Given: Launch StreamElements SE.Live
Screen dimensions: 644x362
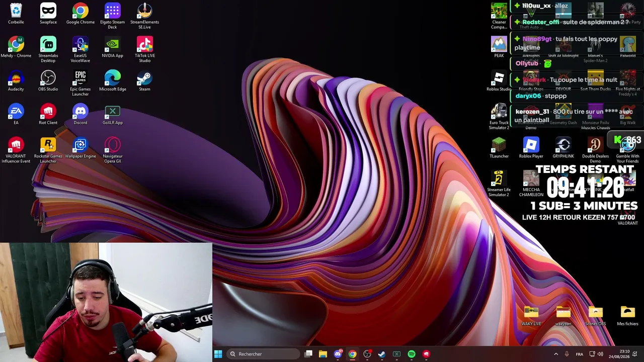Looking at the screenshot, I should click(x=145, y=16).
